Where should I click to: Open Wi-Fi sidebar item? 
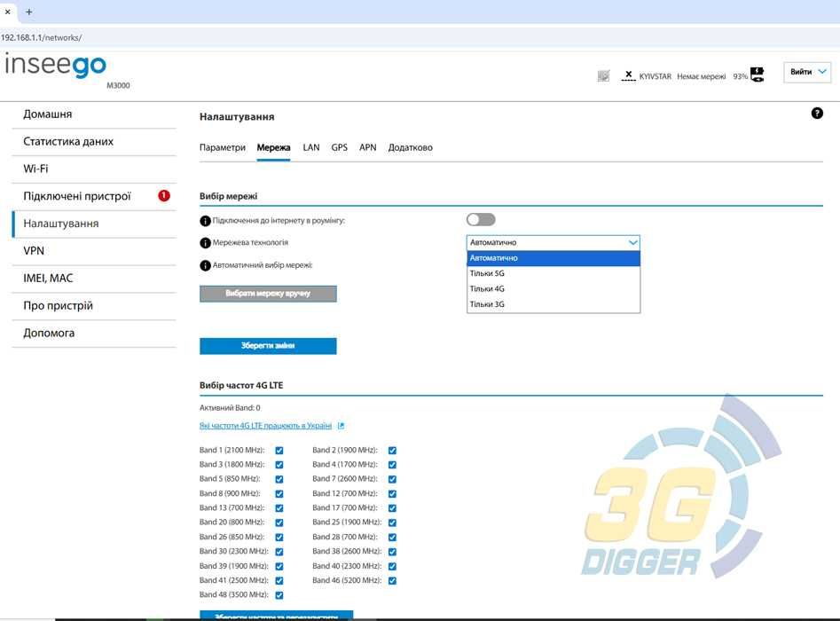(94, 169)
